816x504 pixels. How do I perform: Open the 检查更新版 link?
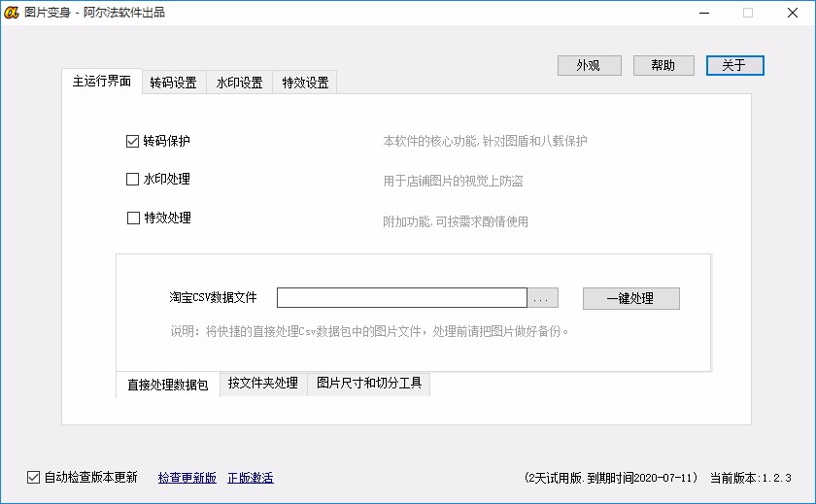pyautogui.click(x=187, y=478)
